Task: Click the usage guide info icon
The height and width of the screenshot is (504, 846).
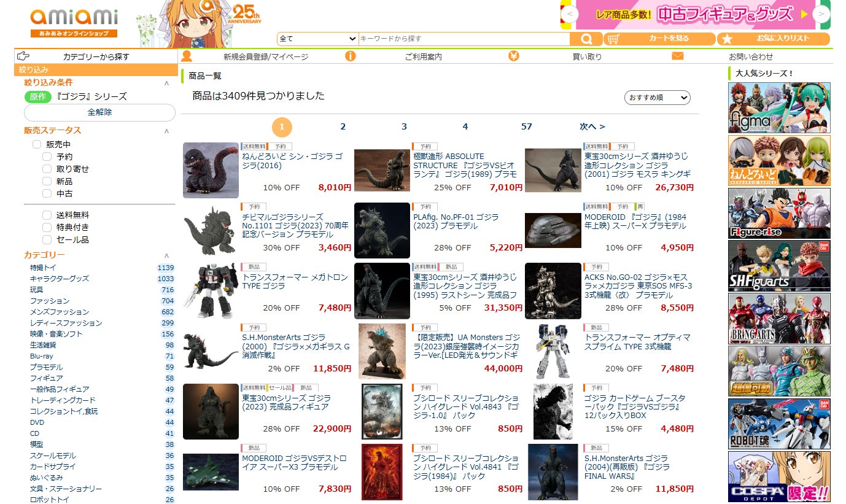Action: click(351, 56)
